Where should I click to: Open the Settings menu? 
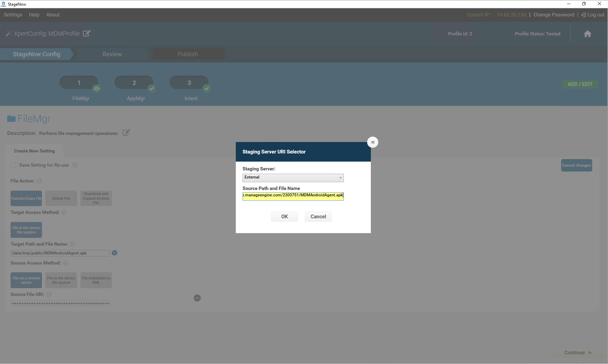[x=13, y=15]
